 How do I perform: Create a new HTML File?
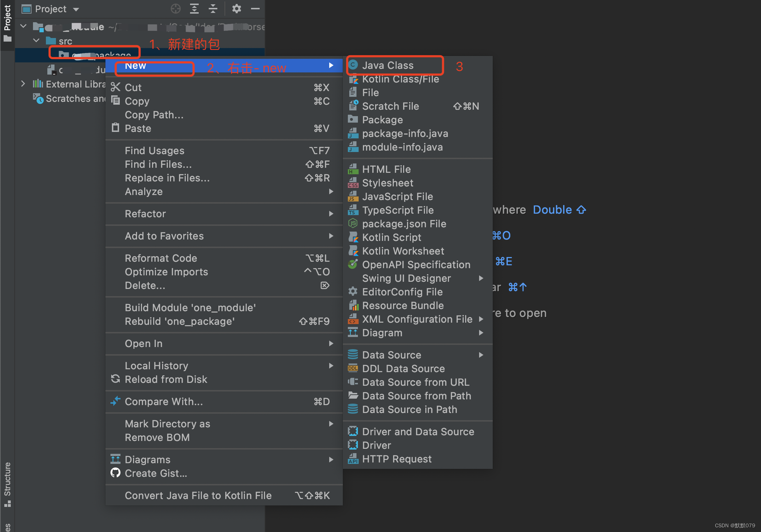(386, 169)
